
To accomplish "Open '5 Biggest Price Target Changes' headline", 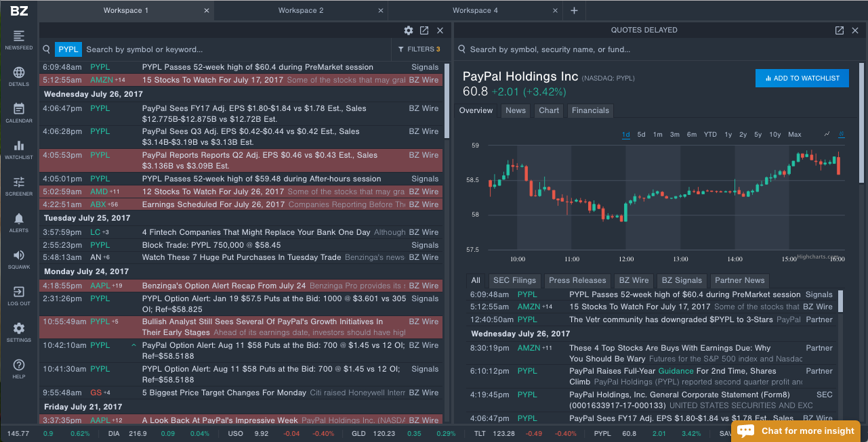I will coord(224,393).
